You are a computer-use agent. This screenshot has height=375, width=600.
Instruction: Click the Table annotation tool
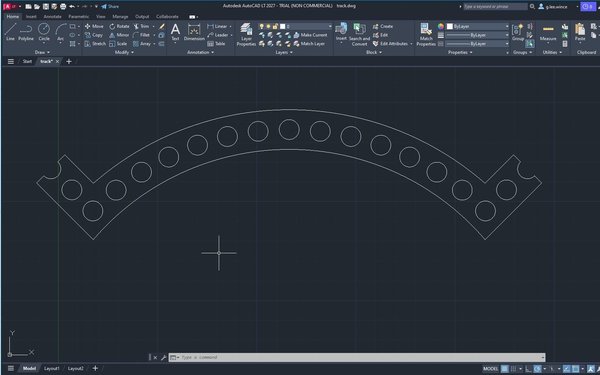pyautogui.click(x=216, y=44)
